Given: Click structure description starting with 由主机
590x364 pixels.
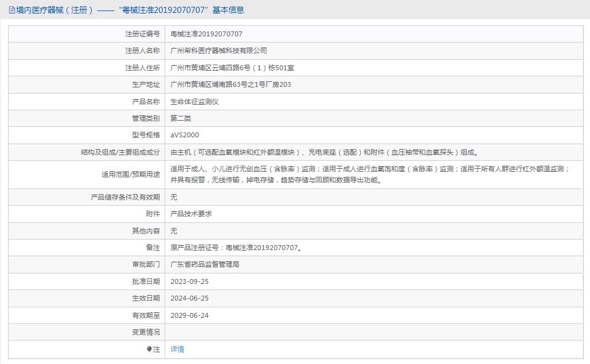Looking at the screenshot, I should (324, 152).
